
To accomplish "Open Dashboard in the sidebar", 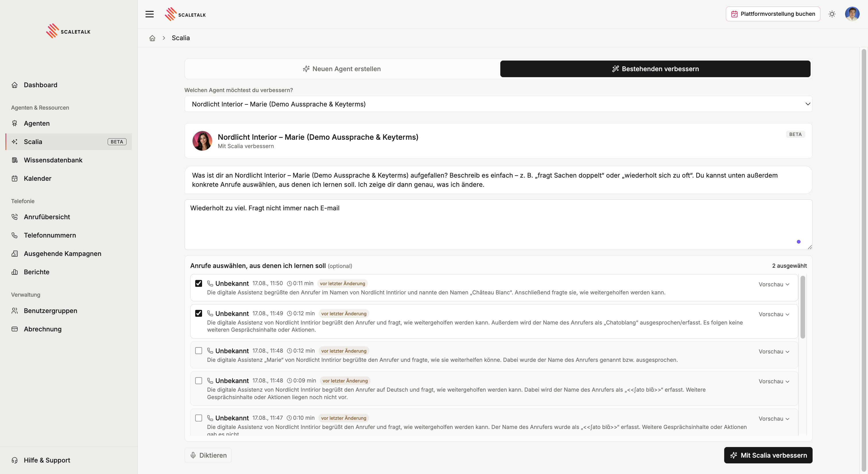I will tap(69, 85).
